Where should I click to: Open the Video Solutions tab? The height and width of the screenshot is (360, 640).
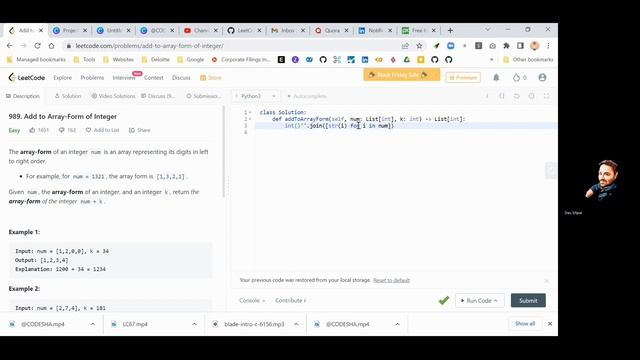coord(113,96)
